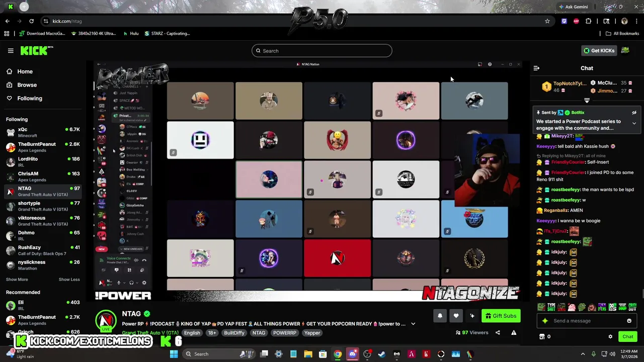Open File Explorer from taskbar
644x362 pixels.
(308, 354)
